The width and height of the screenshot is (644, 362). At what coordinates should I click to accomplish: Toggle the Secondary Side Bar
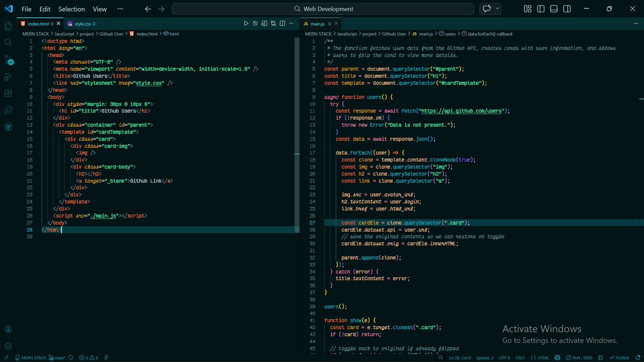pos(567,9)
